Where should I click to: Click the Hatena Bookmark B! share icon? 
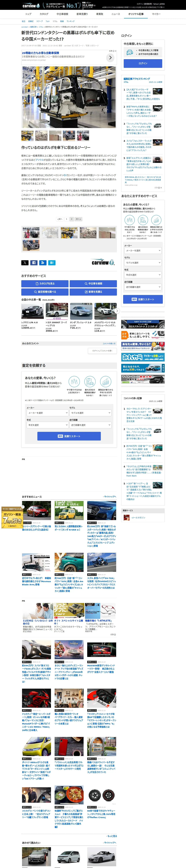(52, 262)
